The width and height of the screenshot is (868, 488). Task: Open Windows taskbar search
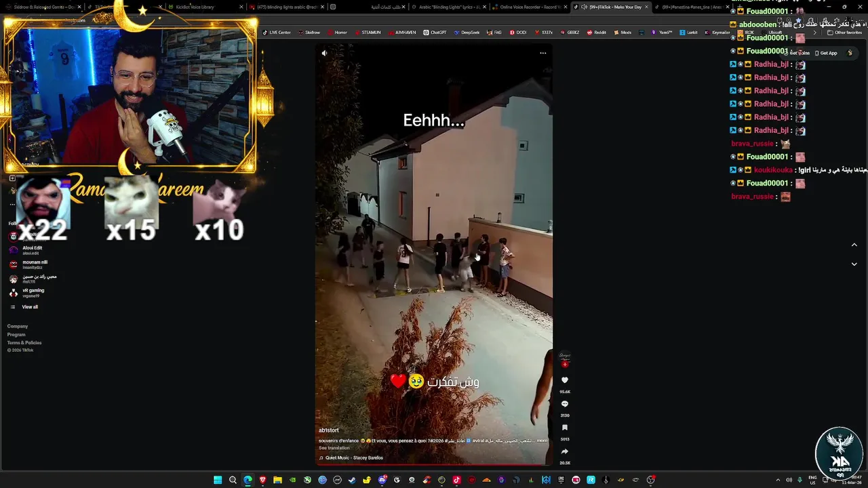pos(233,480)
